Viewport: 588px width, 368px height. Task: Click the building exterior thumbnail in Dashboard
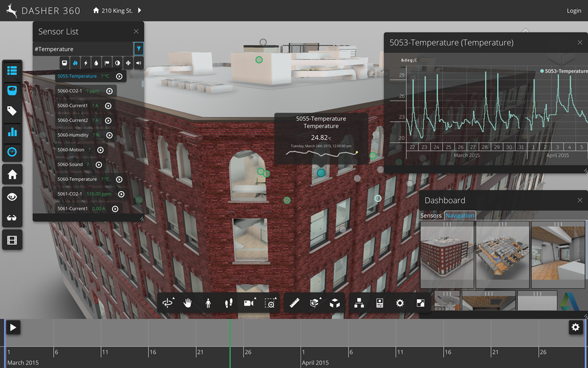coord(447,254)
